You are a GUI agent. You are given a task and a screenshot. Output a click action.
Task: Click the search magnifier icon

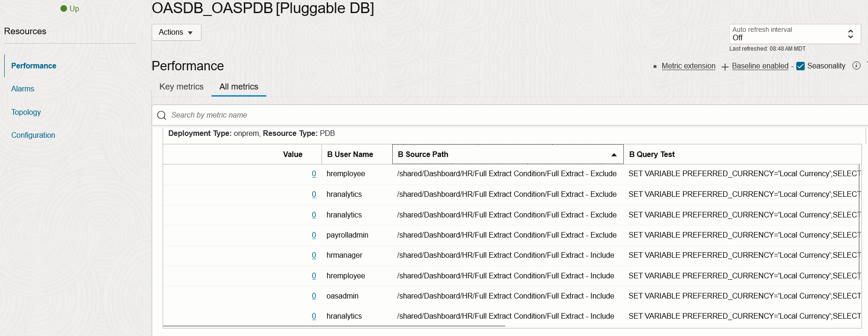coord(162,115)
